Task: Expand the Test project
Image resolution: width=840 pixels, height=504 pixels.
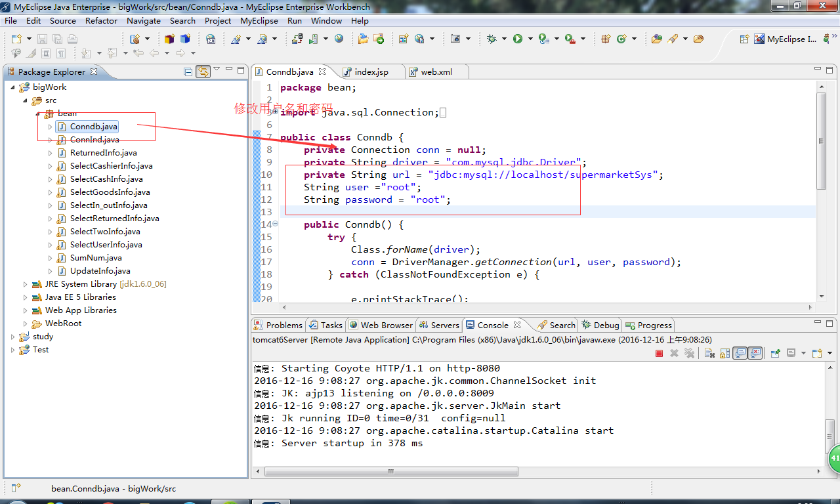Action: [x=13, y=350]
